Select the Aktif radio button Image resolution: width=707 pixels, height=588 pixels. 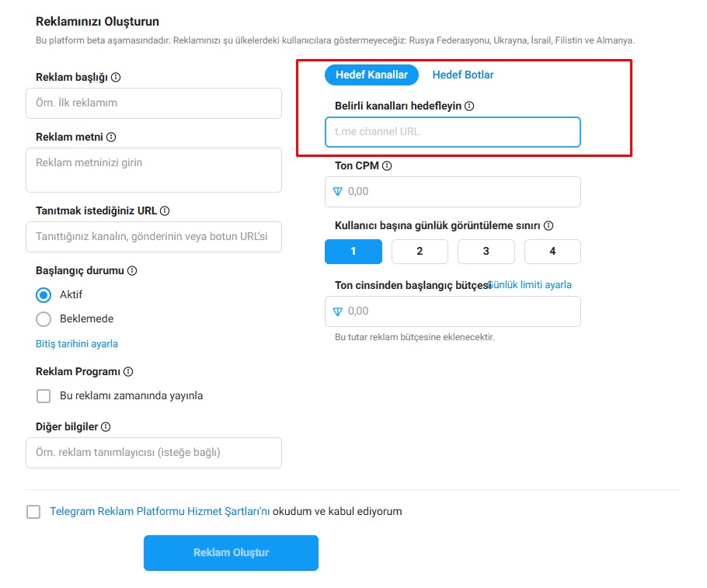pos(44,295)
